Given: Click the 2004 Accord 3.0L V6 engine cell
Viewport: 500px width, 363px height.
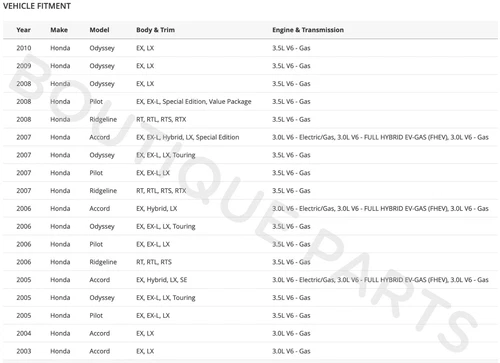Looking at the screenshot, I should [291, 333].
